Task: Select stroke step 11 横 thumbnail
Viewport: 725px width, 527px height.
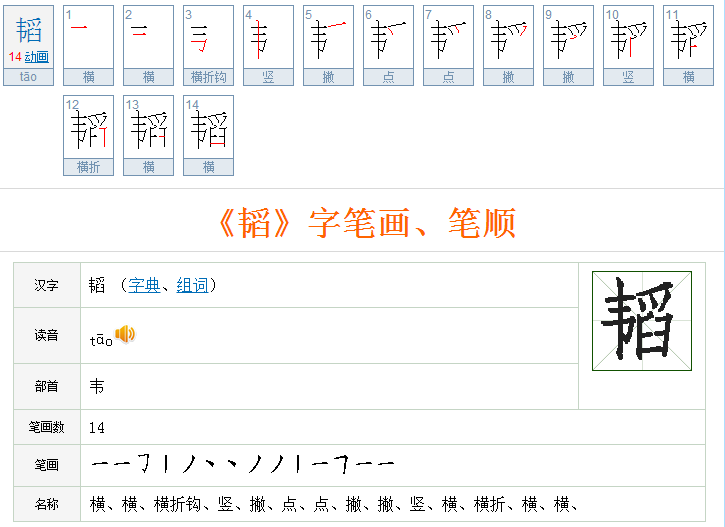Action: (x=688, y=45)
